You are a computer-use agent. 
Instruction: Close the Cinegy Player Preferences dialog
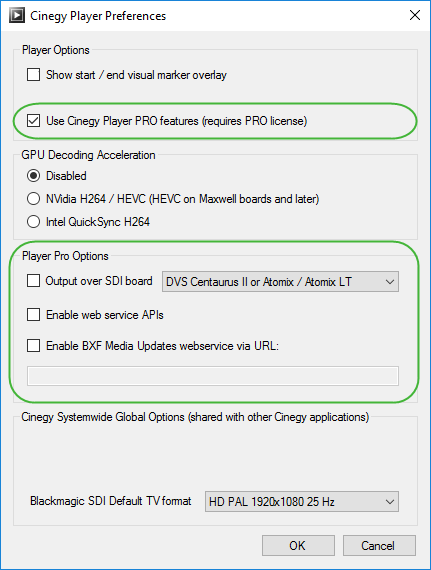pyautogui.click(x=415, y=15)
